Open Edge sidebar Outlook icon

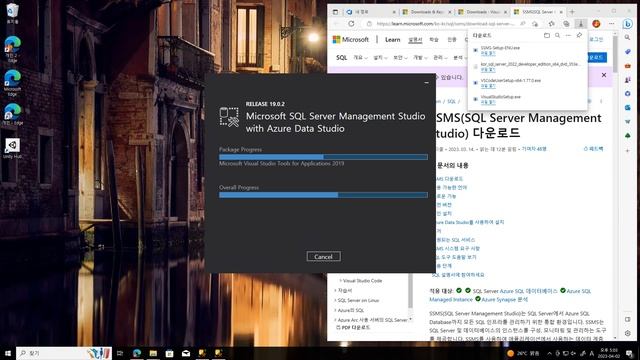coord(628,107)
